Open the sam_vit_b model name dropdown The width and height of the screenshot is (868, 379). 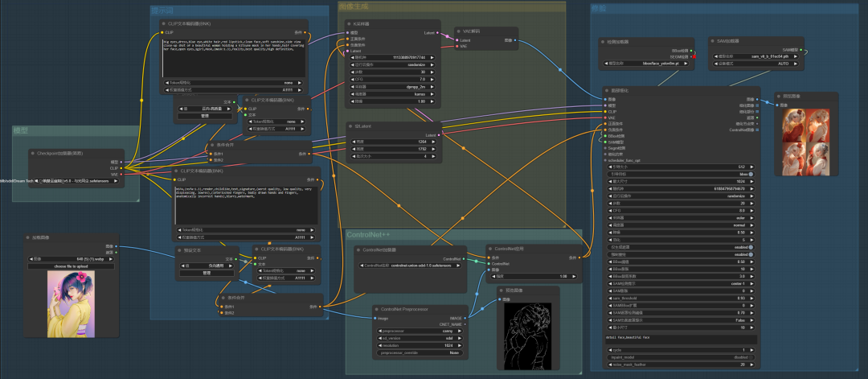click(x=756, y=56)
